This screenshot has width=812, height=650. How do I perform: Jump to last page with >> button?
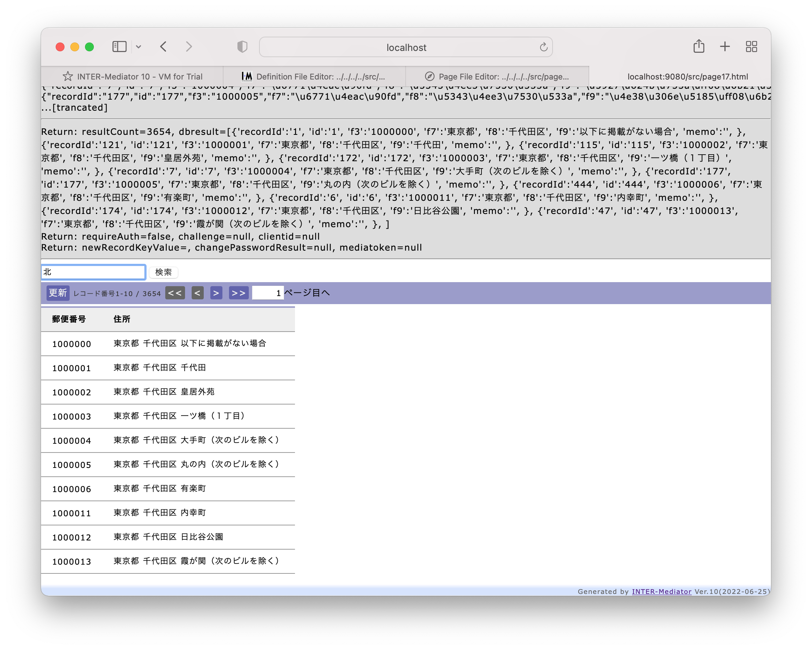coord(239,293)
